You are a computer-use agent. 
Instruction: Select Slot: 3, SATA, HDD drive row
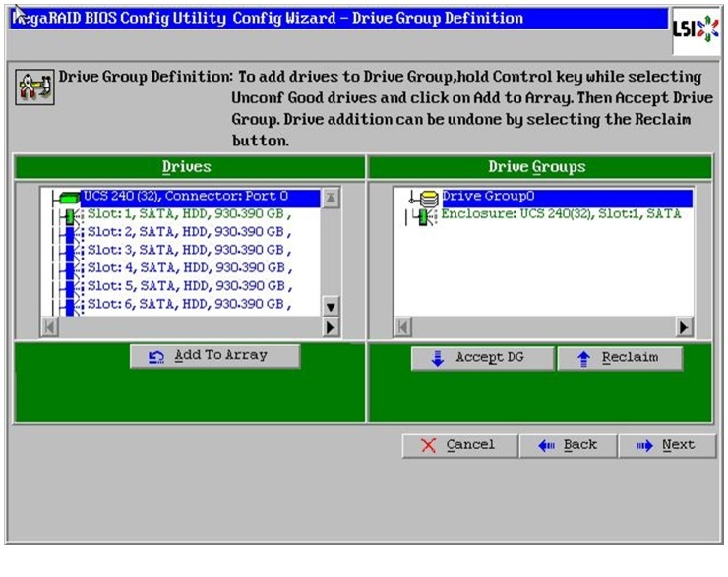190,250
